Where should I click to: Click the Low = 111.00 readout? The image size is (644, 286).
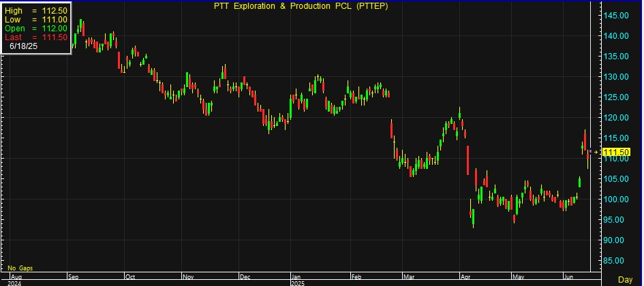[x=36, y=20]
